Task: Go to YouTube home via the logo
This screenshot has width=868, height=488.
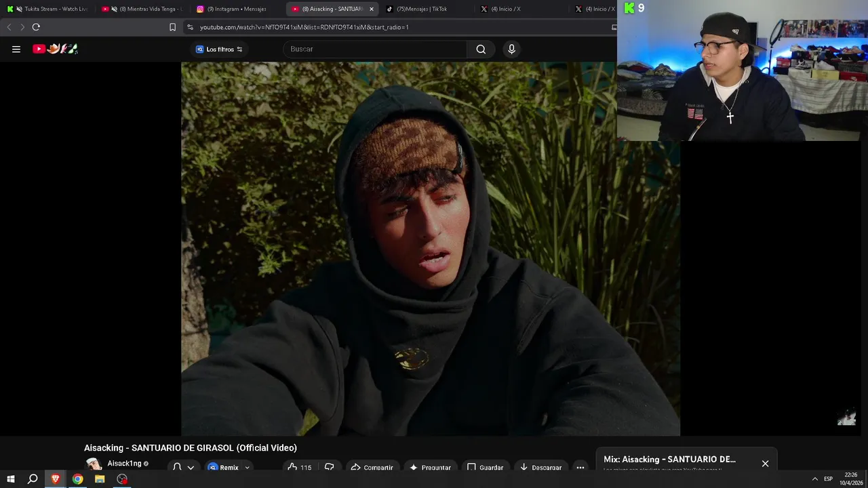Action: [55, 49]
